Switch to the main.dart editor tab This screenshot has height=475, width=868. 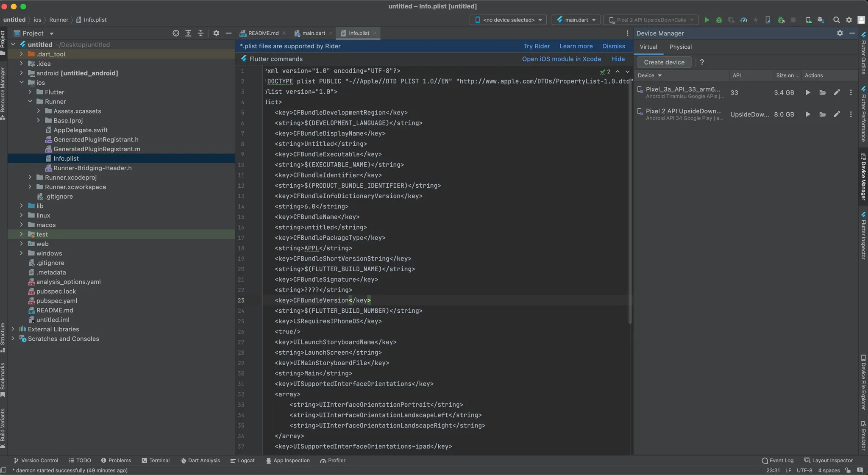click(x=313, y=33)
